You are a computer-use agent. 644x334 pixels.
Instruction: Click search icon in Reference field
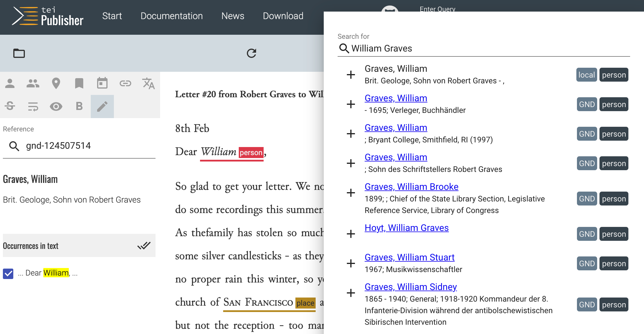14,146
